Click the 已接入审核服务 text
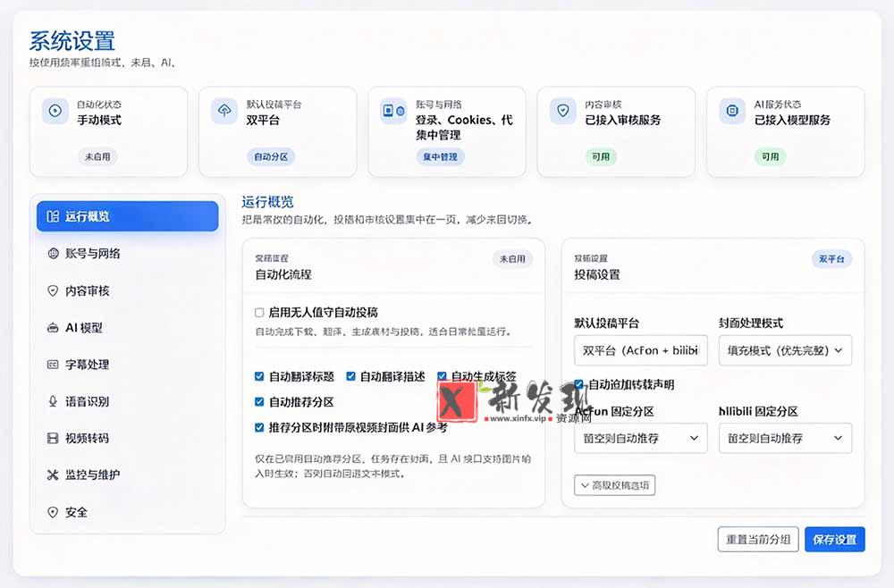The image size is (894, 588). pyautogui.click(x=623, y=121)
